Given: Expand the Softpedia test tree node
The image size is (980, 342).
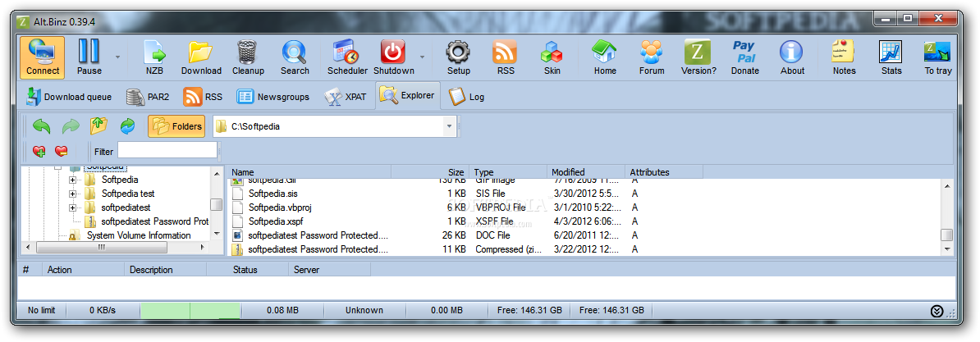Looking at the screenshot, I should point(72,194).
